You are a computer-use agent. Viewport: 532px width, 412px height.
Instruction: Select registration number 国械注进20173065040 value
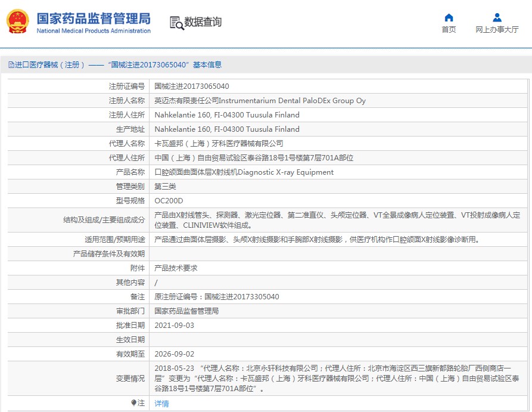pyautogui.click(x=192, y=86)
